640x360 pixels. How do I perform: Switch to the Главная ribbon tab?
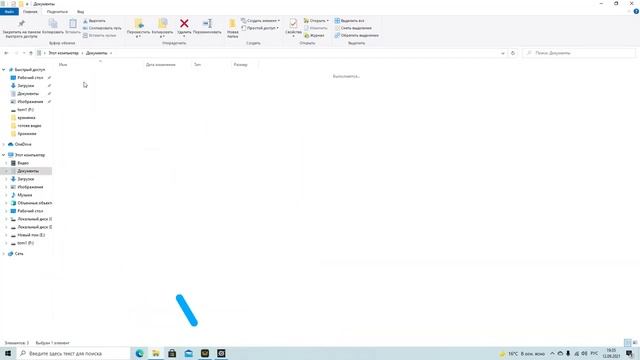tap(30, 12)
